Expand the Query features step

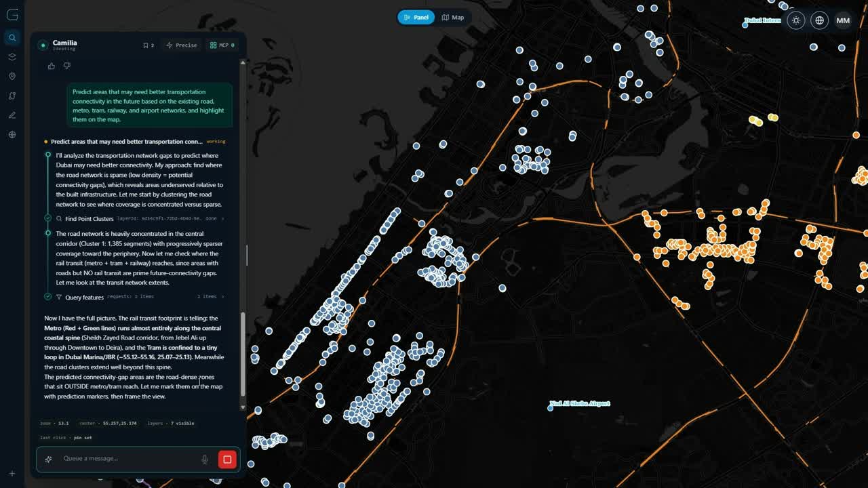(222, 297)
